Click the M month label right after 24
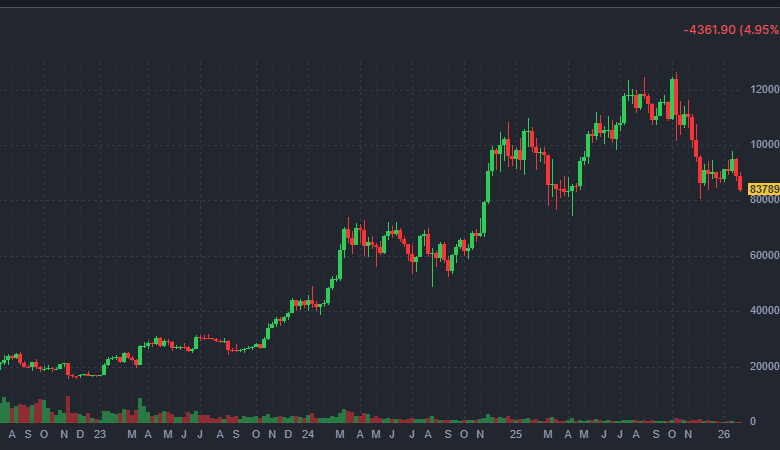 (341, 435)
